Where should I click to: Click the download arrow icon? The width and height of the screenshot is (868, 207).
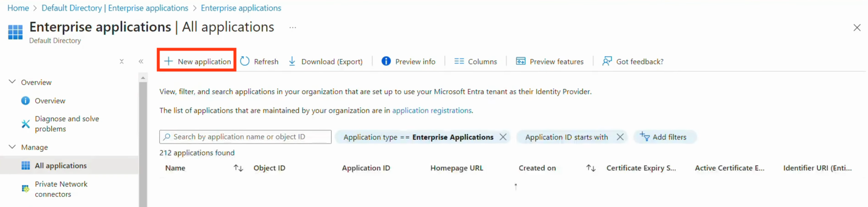292,61
